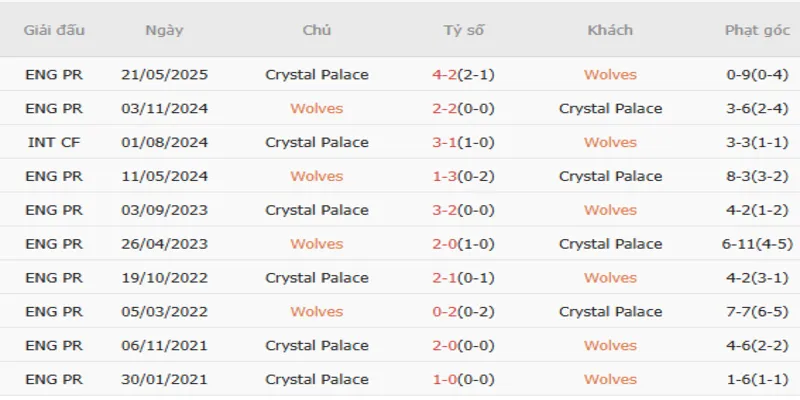Click Crystal Palace in the 01/08/2024 row
Screen dimensions: 800x400
(317, 143)
